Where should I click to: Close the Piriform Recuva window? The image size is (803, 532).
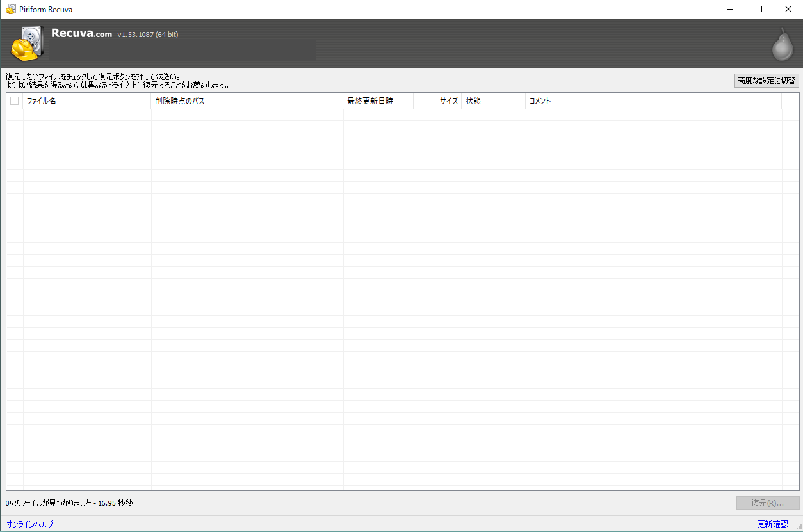788,9
